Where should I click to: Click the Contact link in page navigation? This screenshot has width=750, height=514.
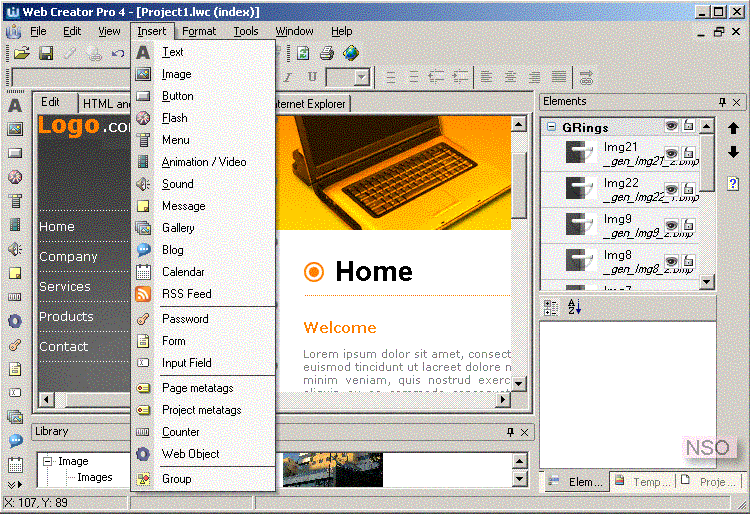pyautogui.click(x=64, y=347)
